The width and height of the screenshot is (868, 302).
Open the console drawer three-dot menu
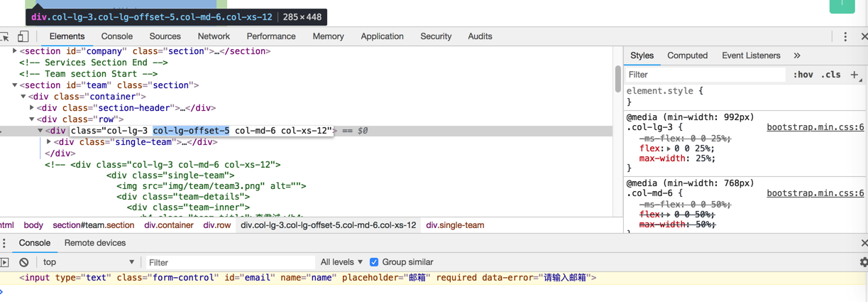[4, 243]
